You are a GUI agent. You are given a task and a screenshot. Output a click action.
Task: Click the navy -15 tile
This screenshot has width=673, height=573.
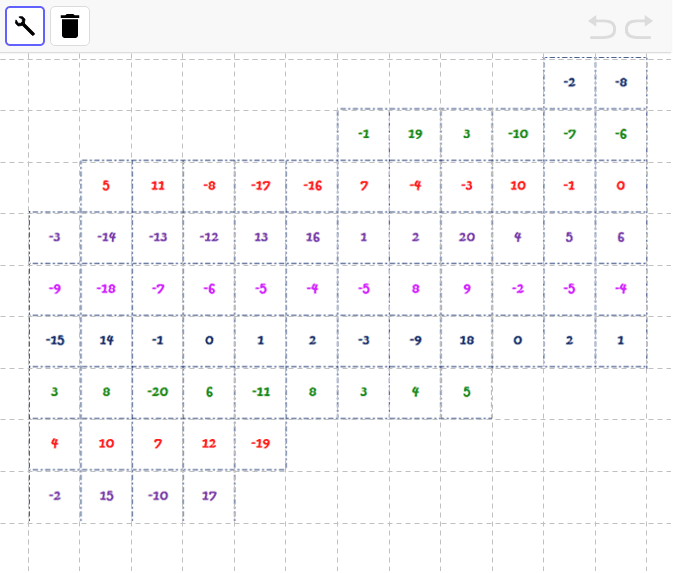55,340
